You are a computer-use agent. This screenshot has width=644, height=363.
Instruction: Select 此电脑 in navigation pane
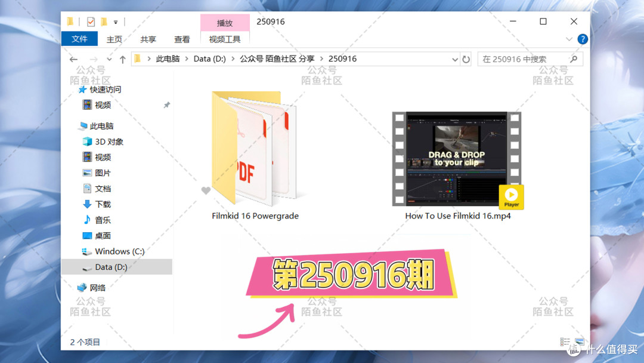pos(101,126)
